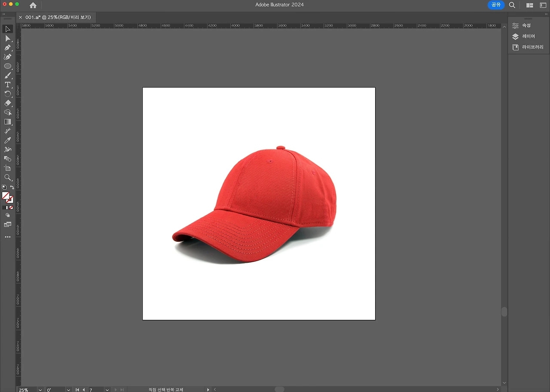Click the rotation angle 0° field
550x392 pixels.
[55, 389]
